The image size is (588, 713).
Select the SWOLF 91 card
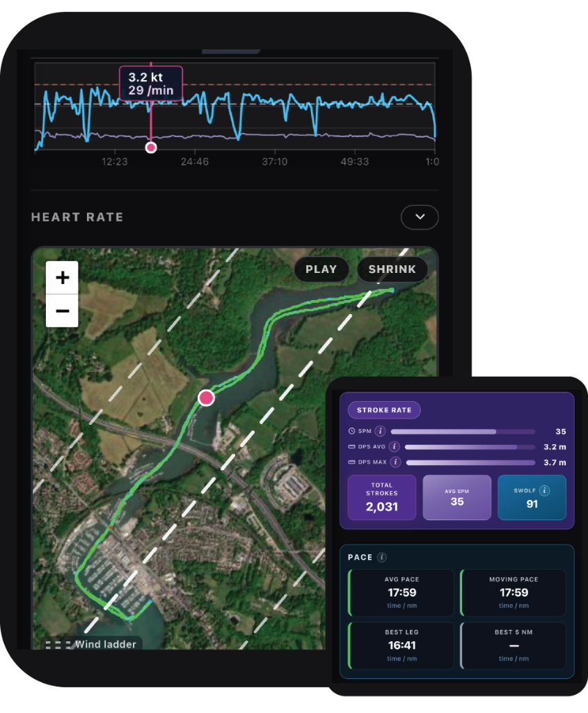coord(532,497)
